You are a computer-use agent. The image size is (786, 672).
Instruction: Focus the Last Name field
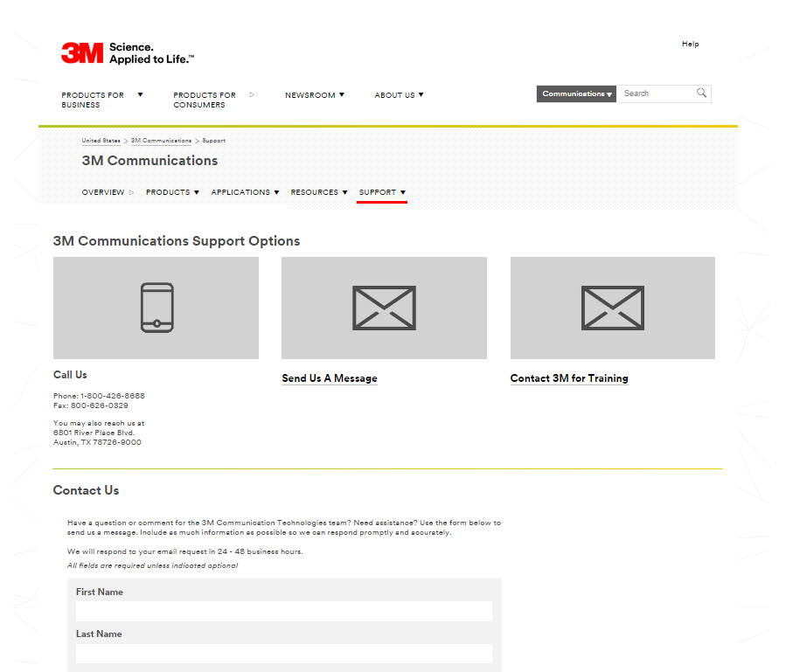284,654
